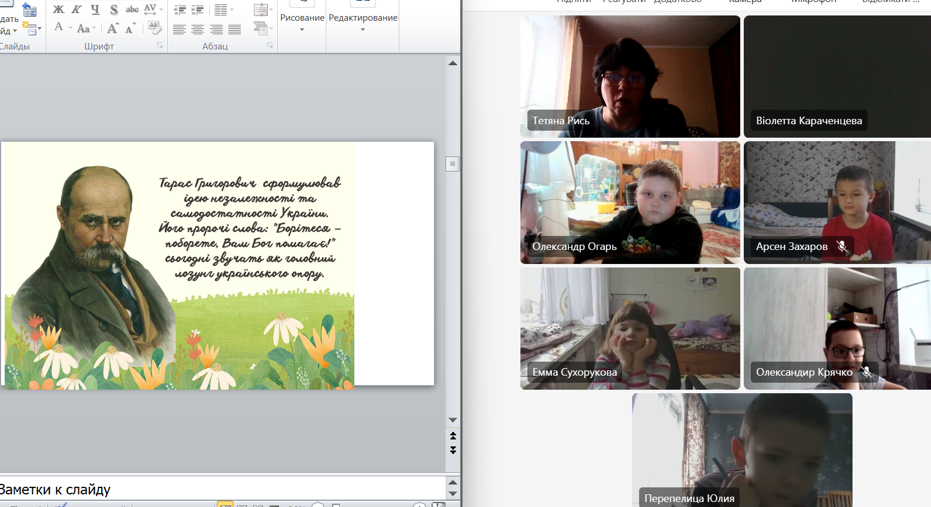
Task: Open the change case (Aa) dropdown
Action: tap(85, 29)
